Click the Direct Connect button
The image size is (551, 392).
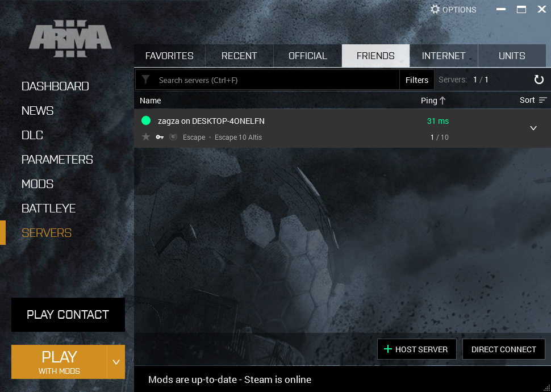coord(503,349)
